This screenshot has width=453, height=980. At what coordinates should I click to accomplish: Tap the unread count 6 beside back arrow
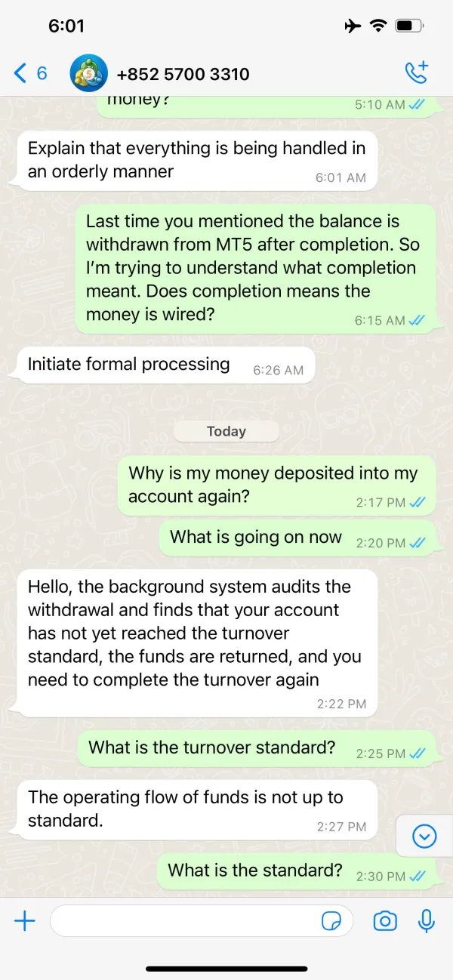pyautogui.click(x=42, y=73)
